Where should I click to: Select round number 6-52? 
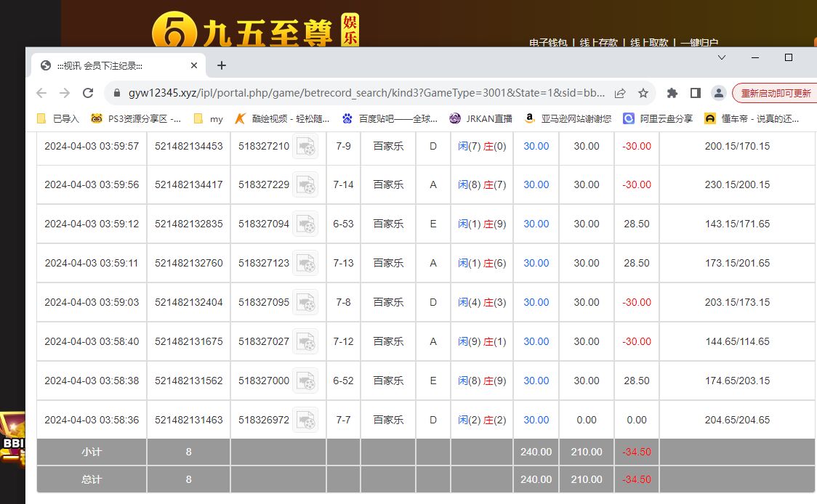[x=343, y=381]
